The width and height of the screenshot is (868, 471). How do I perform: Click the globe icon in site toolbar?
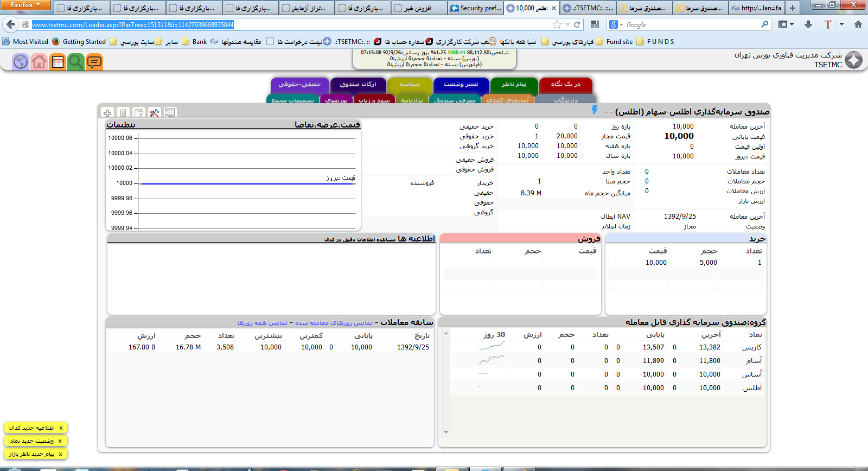(21, 62)
